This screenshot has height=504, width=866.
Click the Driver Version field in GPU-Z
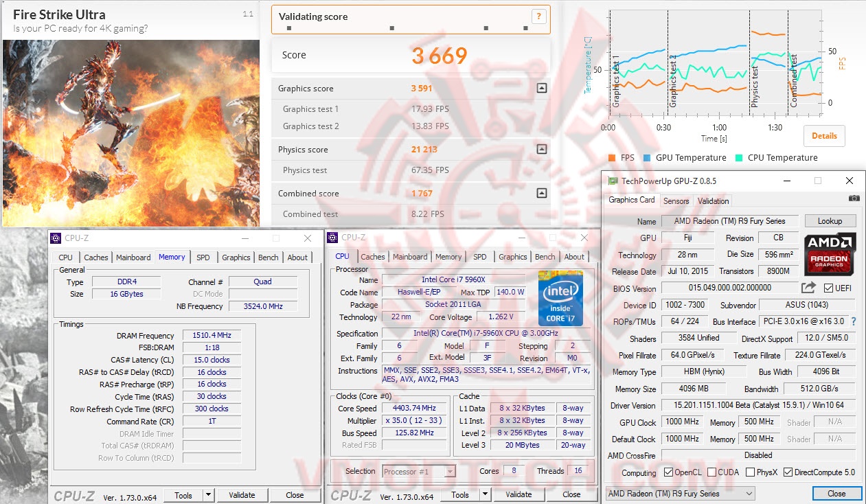pyautogui.click(x=759, y=406)
